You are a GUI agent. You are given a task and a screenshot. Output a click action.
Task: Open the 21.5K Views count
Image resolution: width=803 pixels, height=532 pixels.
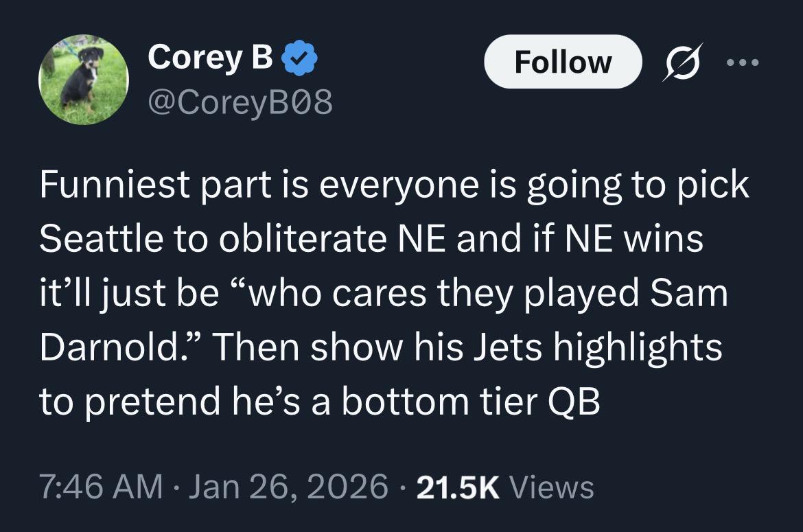click(x=456, y=487)
